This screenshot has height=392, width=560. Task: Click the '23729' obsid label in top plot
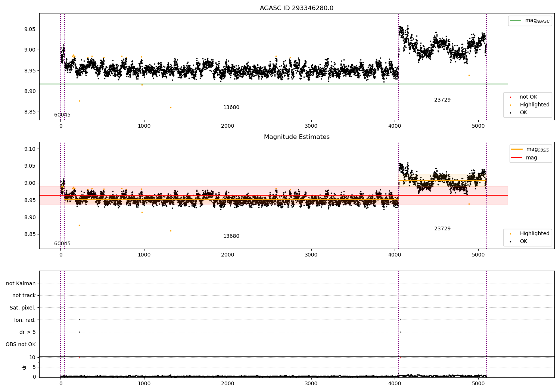click(x=442, y=100)
